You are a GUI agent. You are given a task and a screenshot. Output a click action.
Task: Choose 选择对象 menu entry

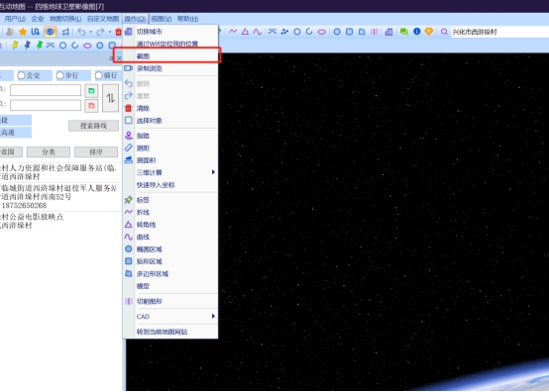coord(170,121)
